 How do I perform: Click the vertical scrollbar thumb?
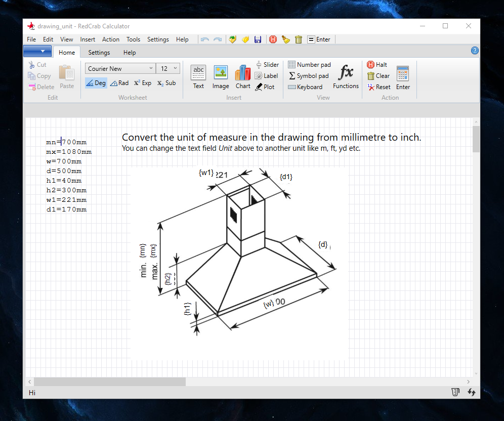click(x=476, y=139)
